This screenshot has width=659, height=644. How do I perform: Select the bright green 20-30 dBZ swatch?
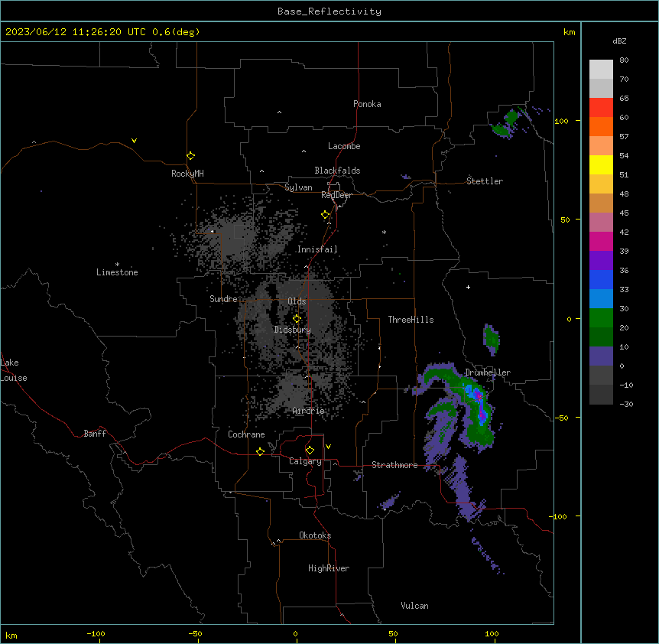[x=601, y=318]
